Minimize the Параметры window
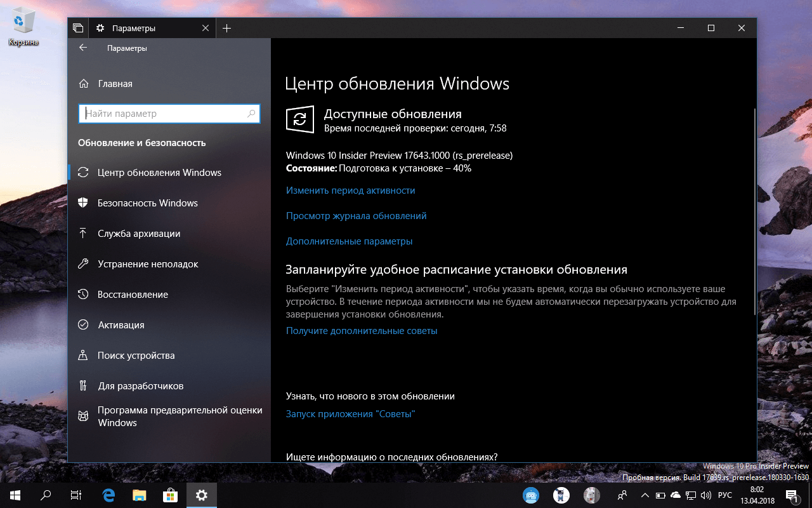 pyautogui.click(x=681, y=28)
